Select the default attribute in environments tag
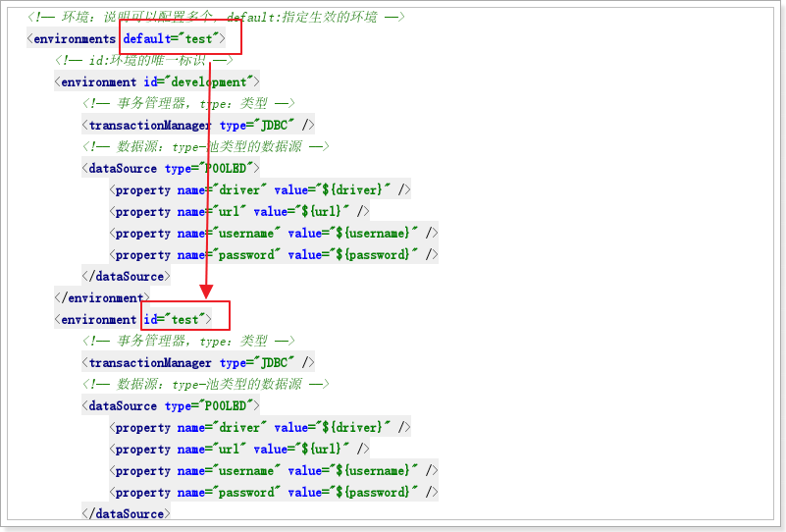Screen dimensions: 786x532 coord(147,39)
